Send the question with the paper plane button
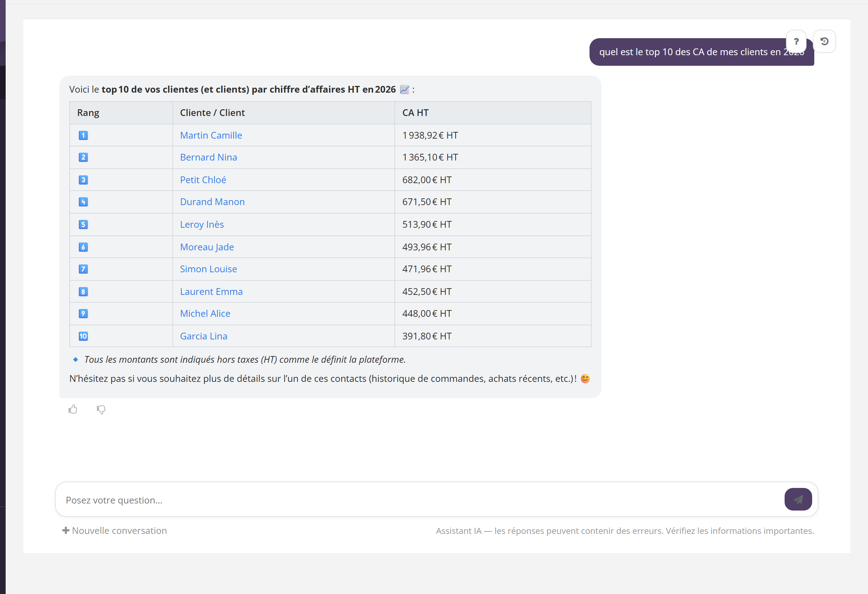Viewport: 868px width, 594px height. [x=798, y=499]
